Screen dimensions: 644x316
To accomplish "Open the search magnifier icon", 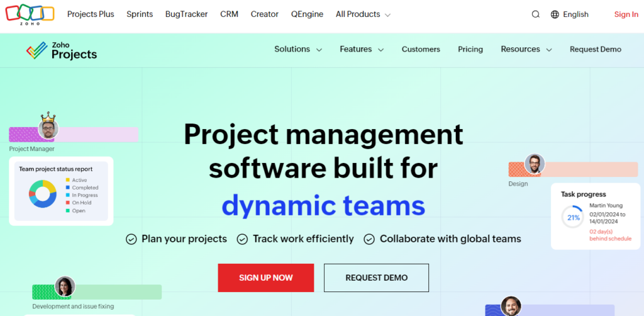I will [536, 14].
